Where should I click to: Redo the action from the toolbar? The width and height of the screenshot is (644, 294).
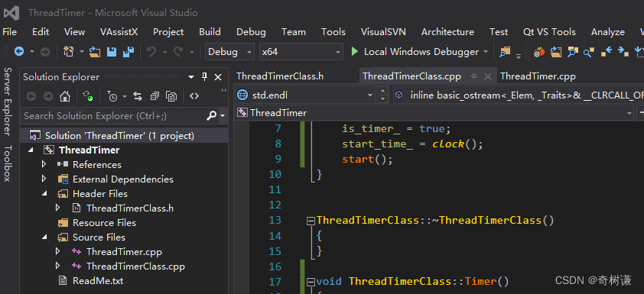[178, 52]
